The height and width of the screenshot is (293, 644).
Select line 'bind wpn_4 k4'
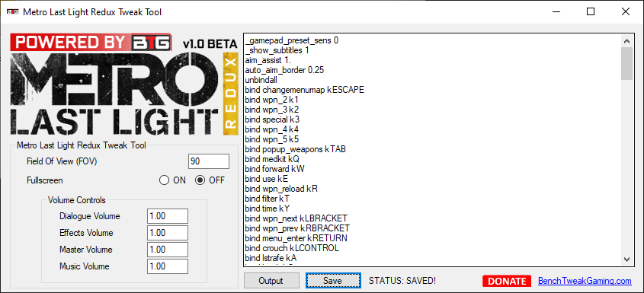[272, 129]
